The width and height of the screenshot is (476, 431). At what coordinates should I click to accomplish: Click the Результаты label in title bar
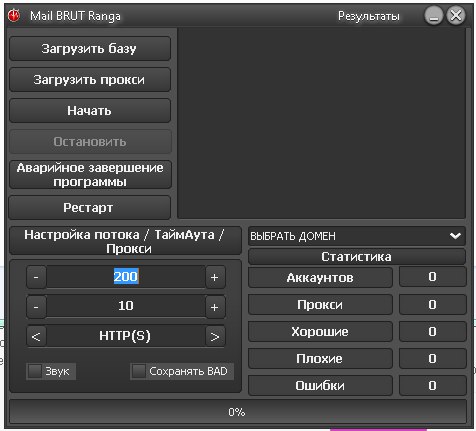tap(369, 16)
